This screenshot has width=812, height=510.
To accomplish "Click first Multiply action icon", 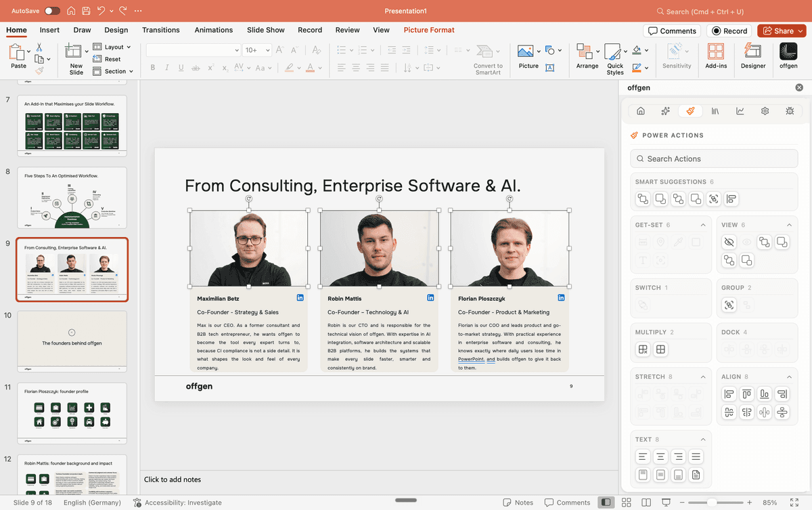I will click(x=643, y=349).
